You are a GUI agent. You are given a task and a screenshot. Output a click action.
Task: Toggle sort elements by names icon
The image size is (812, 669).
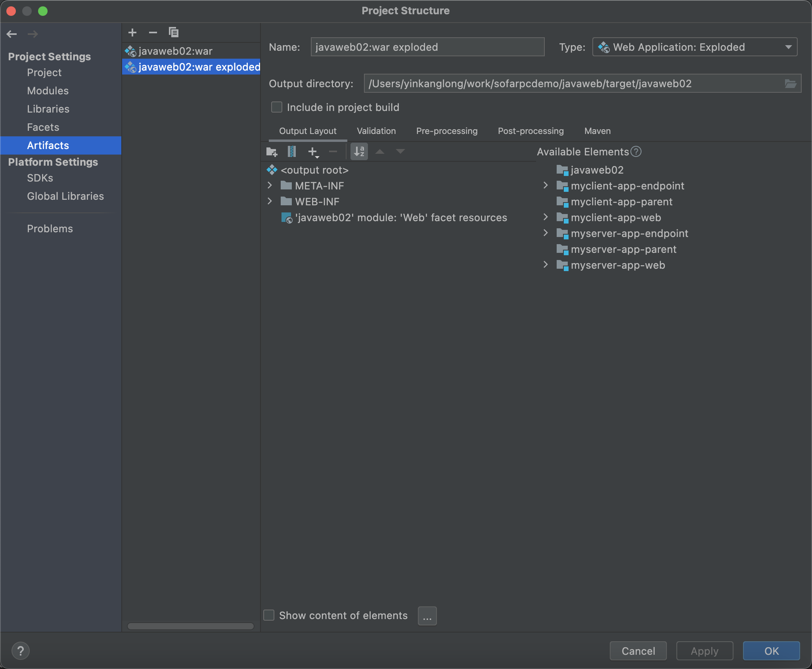click(x=359, y=151)
